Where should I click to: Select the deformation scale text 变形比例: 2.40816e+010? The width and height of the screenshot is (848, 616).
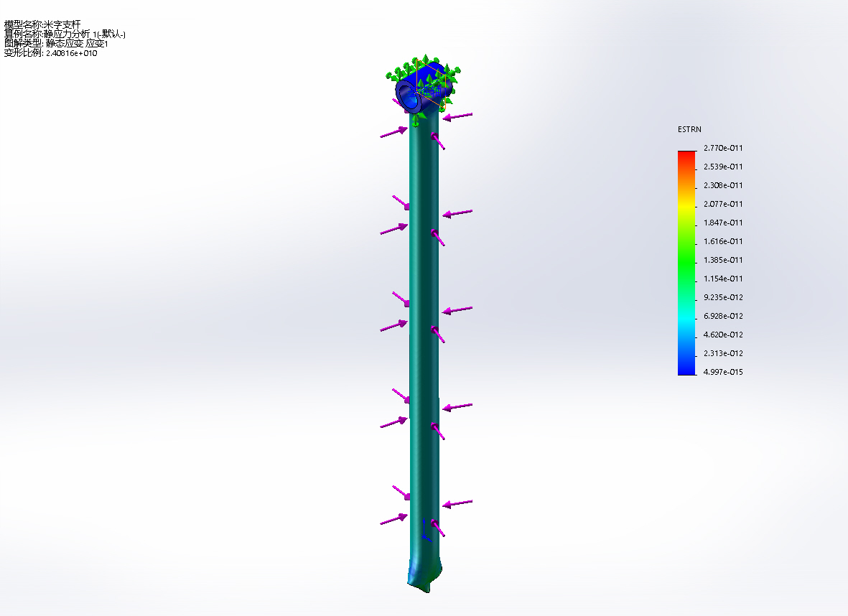51,53
